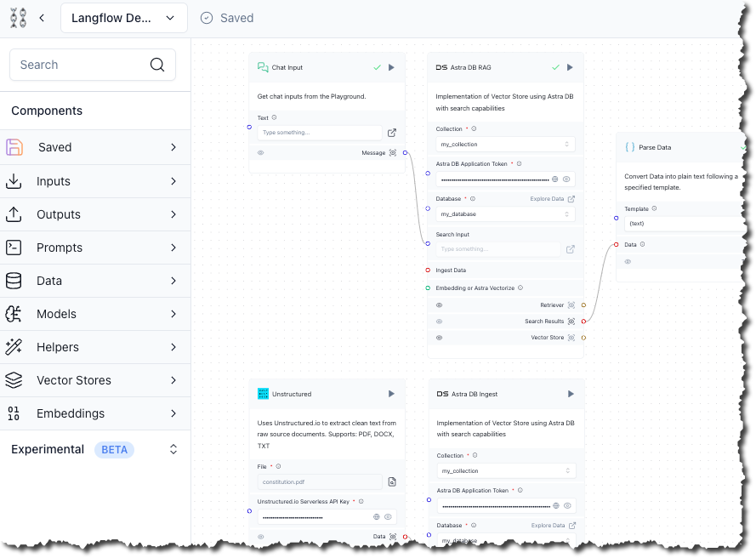Click inside the component Search field

(x=85, y=64)
